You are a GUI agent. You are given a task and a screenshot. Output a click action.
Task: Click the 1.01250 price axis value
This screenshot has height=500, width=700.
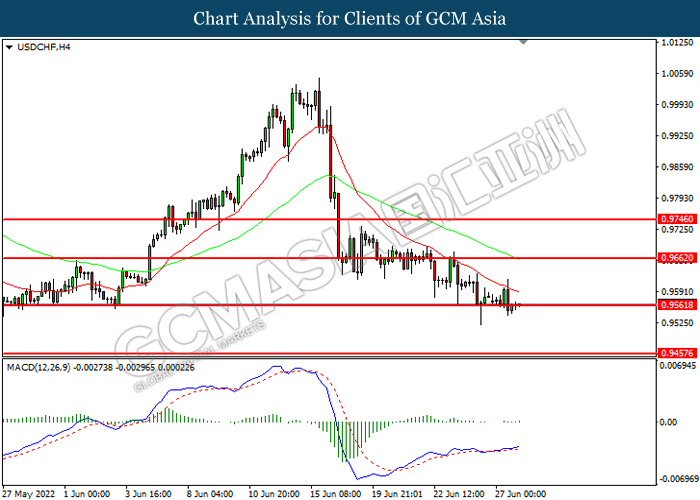(x=678, y=43)
